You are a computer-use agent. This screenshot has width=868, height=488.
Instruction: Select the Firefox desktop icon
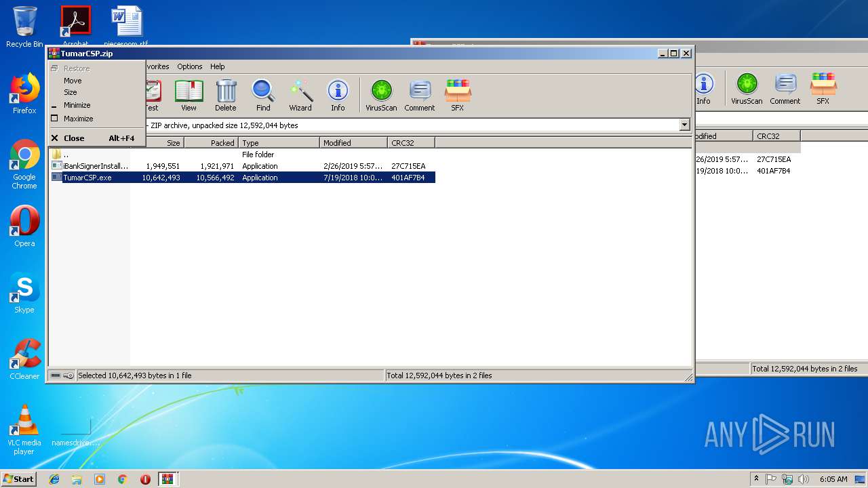pyautogui.click(x=24, y=94)
